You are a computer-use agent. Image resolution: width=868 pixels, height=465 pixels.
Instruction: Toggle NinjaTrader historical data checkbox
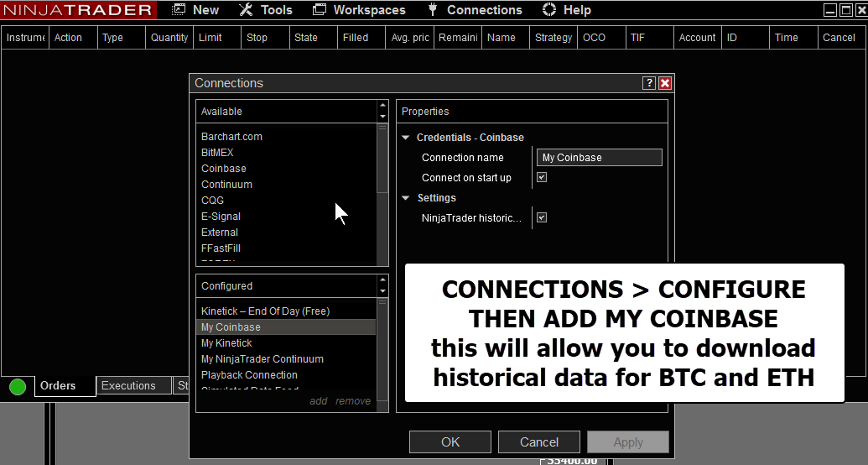(542, 218)
